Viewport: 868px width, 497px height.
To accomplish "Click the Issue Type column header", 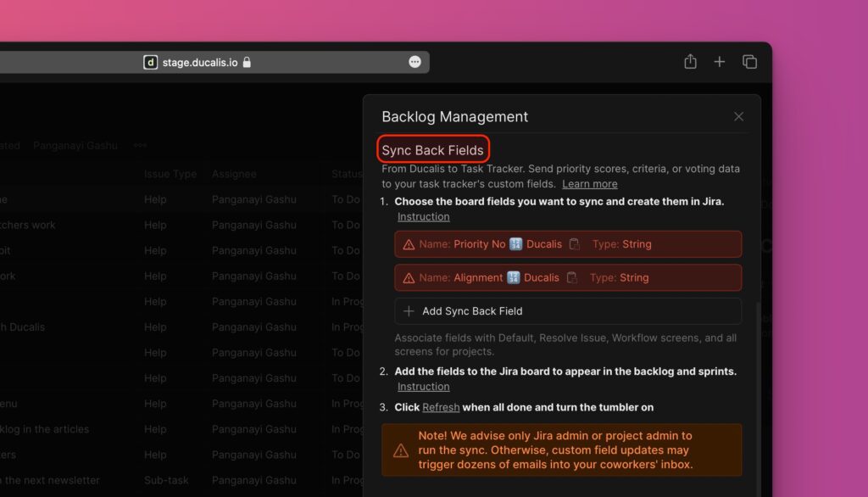I will click(x=170, y=174).
